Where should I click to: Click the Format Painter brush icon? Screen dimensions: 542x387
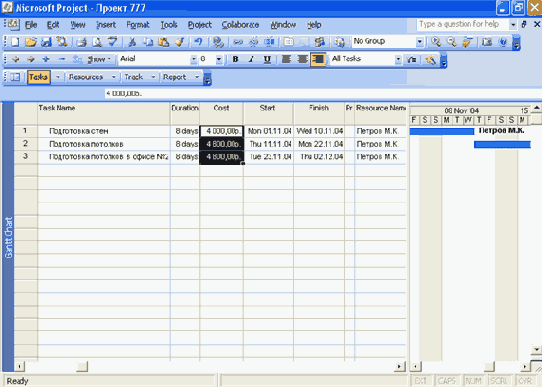(179, 42)
